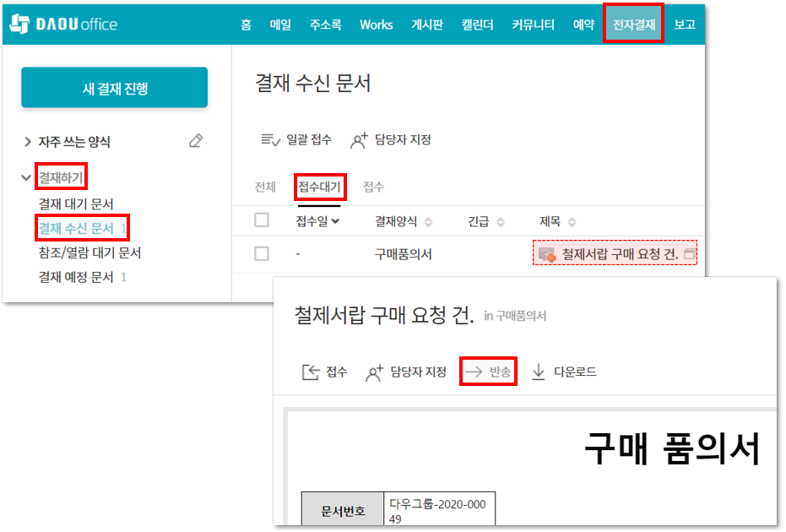786x532 pixels.
Task: Click the 접수 icon in document toolbar
Action: [311, 372]
